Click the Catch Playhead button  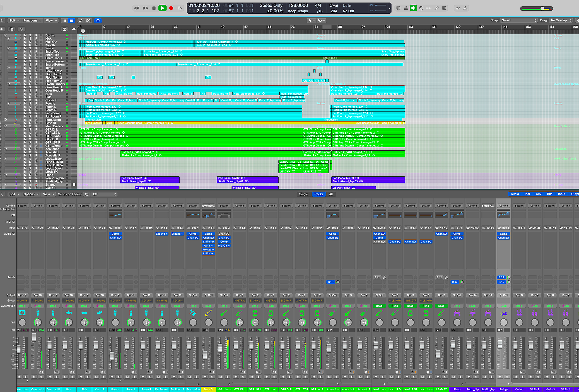tap(98, 21)
